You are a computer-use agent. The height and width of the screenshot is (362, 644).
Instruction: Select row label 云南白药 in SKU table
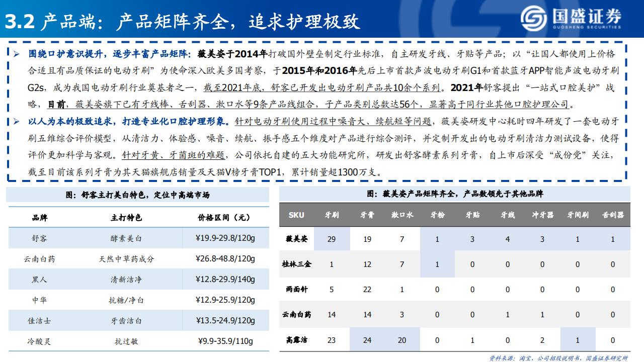click(296, 314)
